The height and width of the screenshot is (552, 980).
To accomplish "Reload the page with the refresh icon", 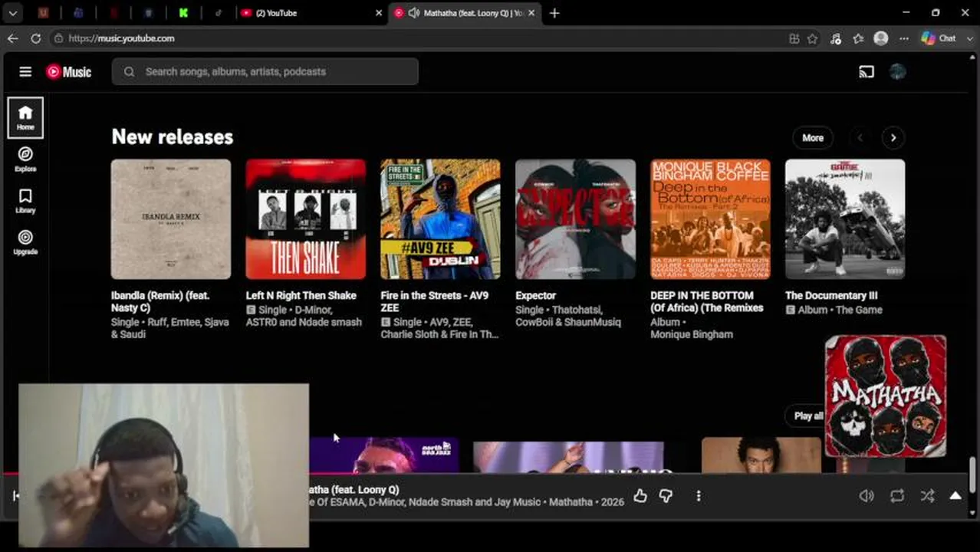I will pos(35,38).
